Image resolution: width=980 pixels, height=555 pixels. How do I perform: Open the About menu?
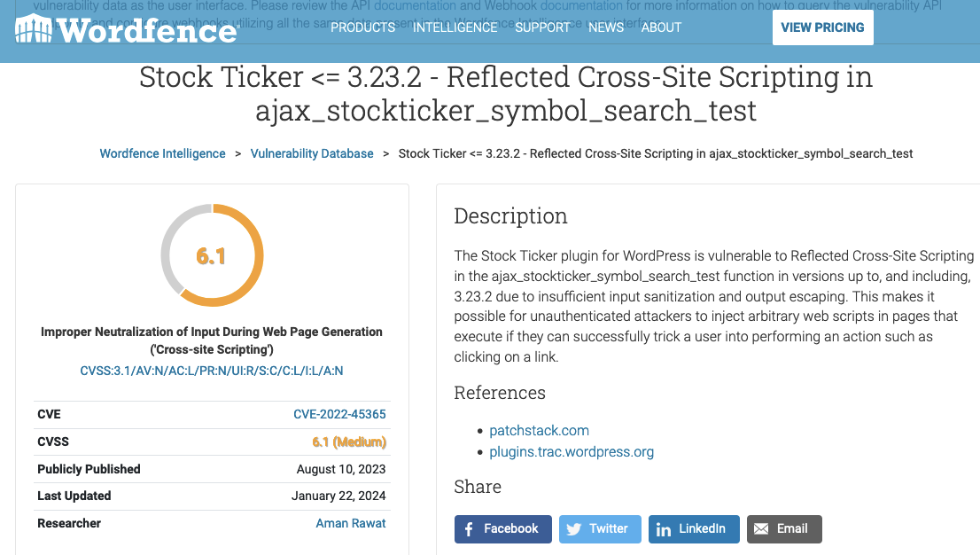tap(661, 27)
